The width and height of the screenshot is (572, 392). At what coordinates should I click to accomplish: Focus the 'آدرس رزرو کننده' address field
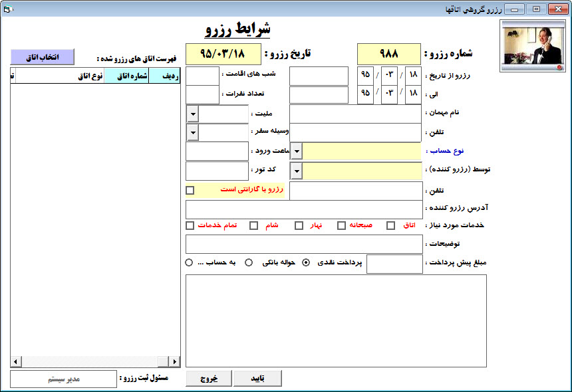304,209
